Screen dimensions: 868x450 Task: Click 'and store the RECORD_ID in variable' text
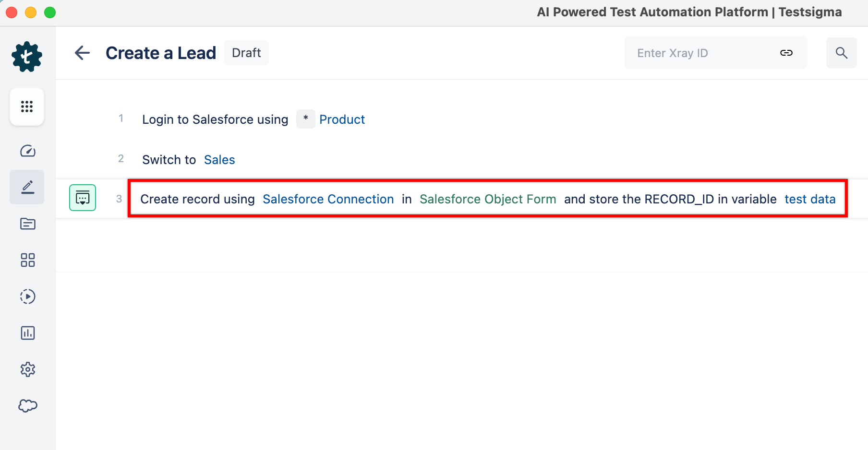[670, 199]
